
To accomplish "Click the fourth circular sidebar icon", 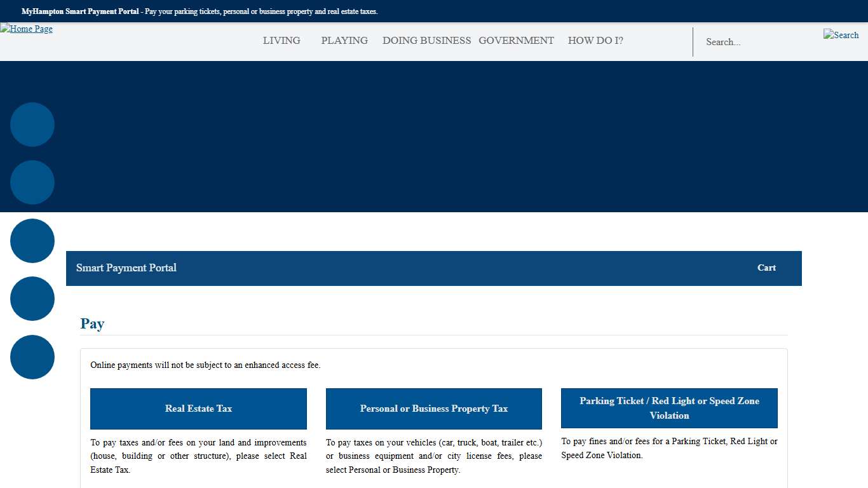I will pos(32,299).
